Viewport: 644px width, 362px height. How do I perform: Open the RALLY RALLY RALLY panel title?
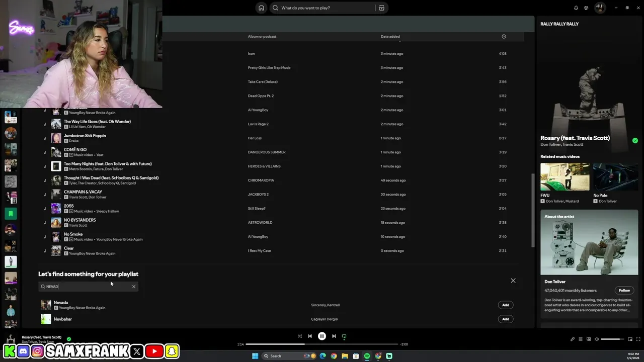(x=559, y=24)
